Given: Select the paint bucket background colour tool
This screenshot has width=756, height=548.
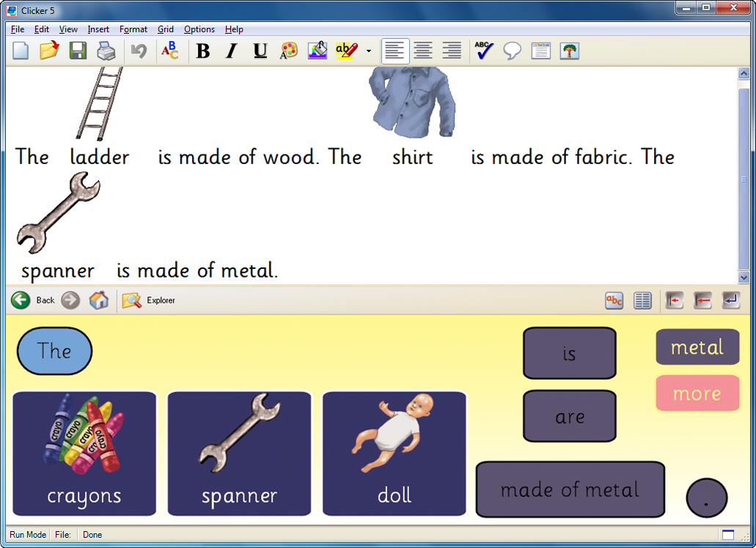Looking at the screenshot, I should tap(318, 51).
